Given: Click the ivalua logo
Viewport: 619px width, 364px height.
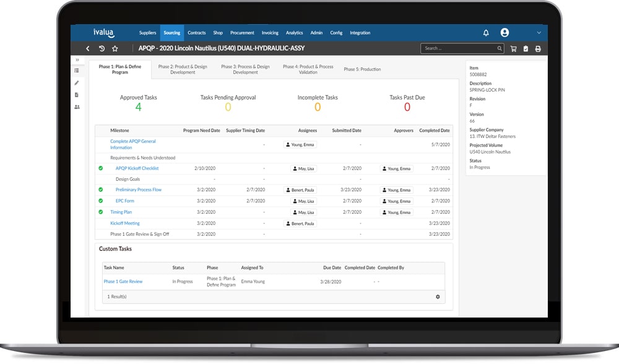Looking at the screenshot, I should point(104,33).
